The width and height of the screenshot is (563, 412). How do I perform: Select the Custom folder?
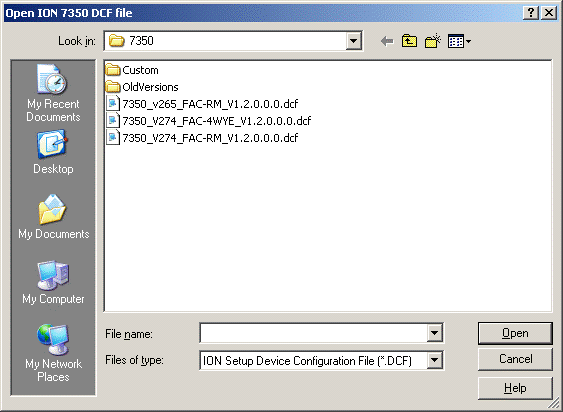pyautogui.click(x=132, y=70)
